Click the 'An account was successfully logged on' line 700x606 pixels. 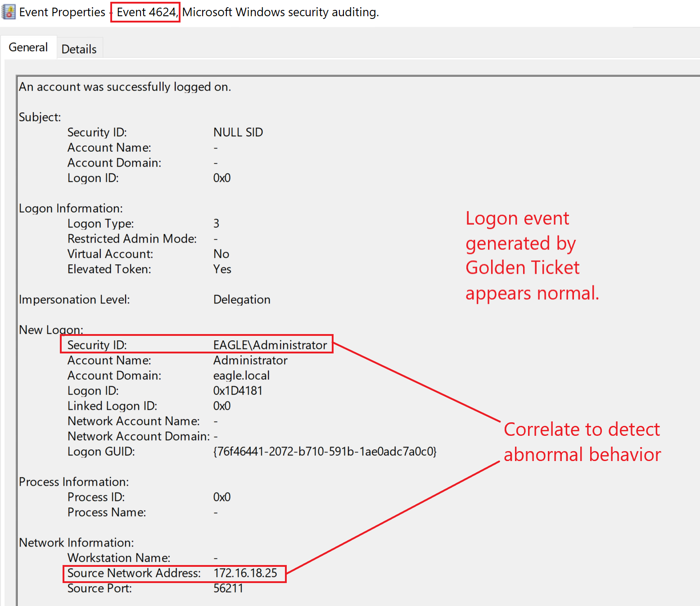(125, 87)
